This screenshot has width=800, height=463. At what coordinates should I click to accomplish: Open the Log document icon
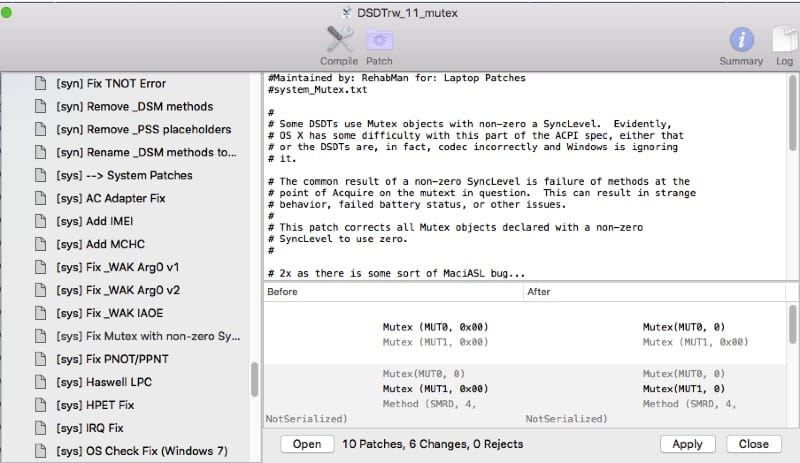point(783,40)
